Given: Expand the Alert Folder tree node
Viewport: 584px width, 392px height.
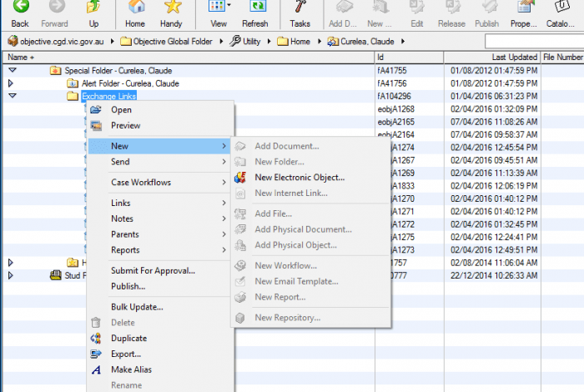Looking at the screenshot, I should (12, 83).
